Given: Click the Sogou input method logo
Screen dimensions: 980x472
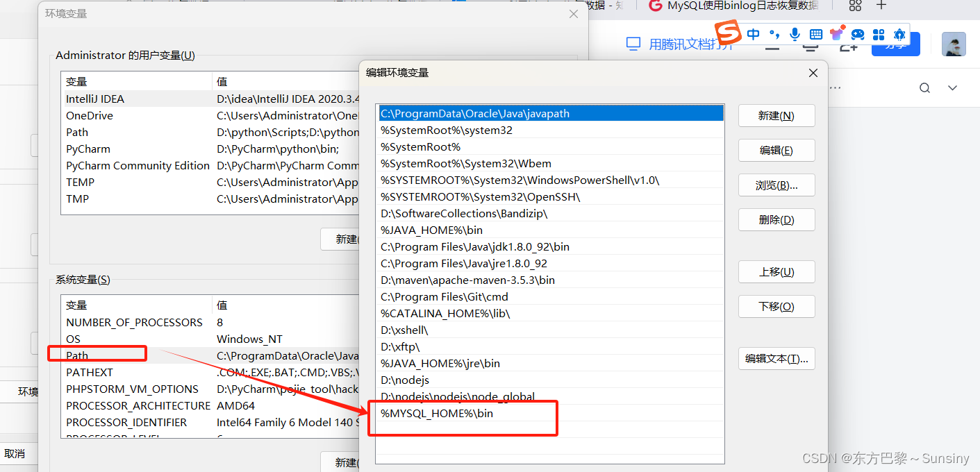Looking at the screenshot, I should [728, 32].
